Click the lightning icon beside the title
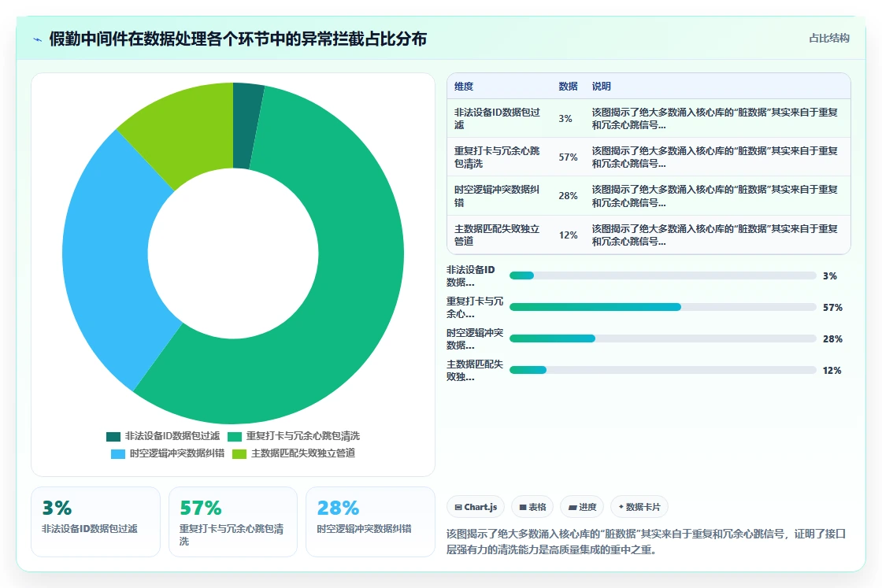The image size is (882, 588). click(38, 39)
